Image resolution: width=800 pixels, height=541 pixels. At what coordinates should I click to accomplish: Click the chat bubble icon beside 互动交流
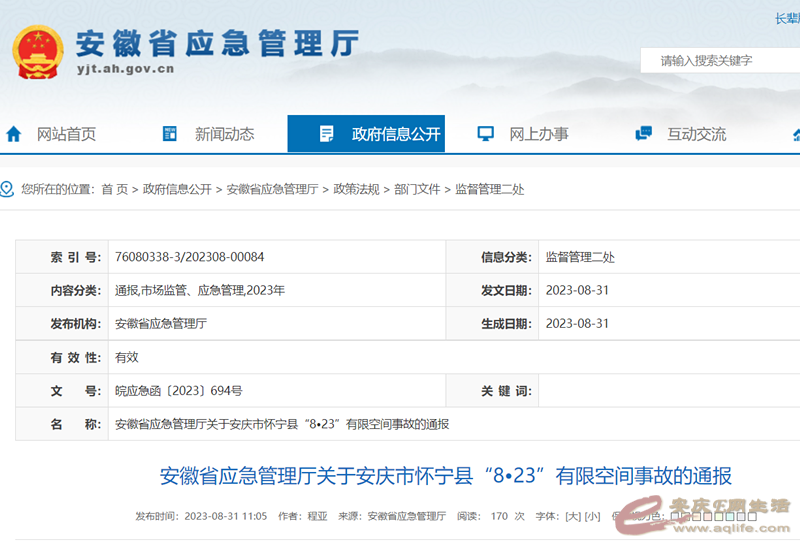pyautogui.click(x=644, y=134)
